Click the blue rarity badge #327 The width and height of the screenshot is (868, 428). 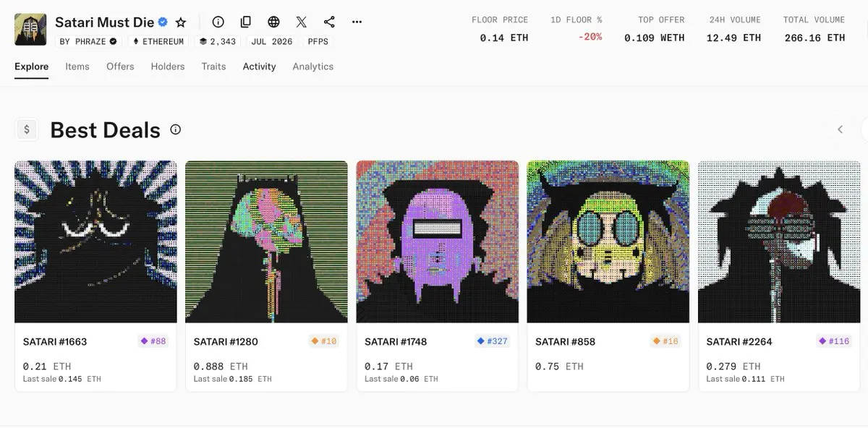492,341
